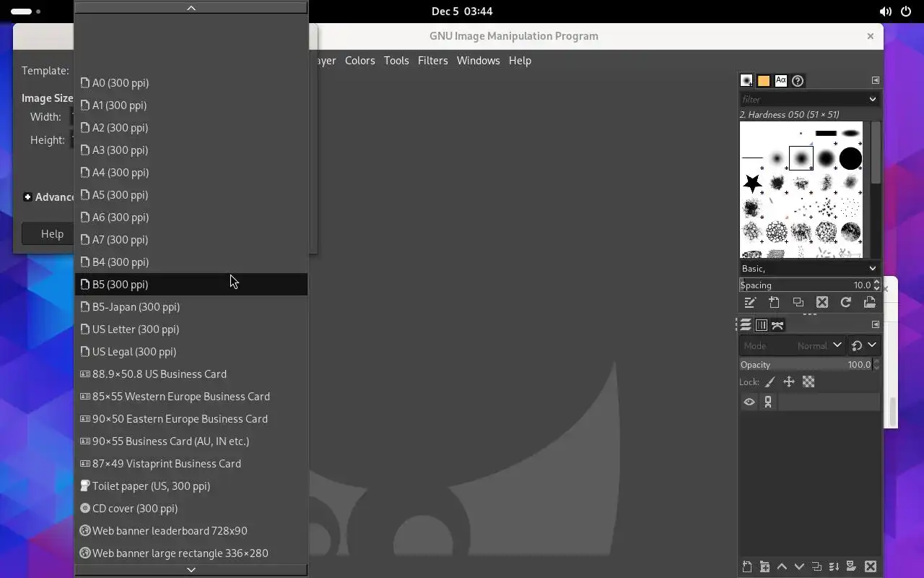Open the Colors menu
This screenshot has width=924, height=578.
[x=359, y=61]
